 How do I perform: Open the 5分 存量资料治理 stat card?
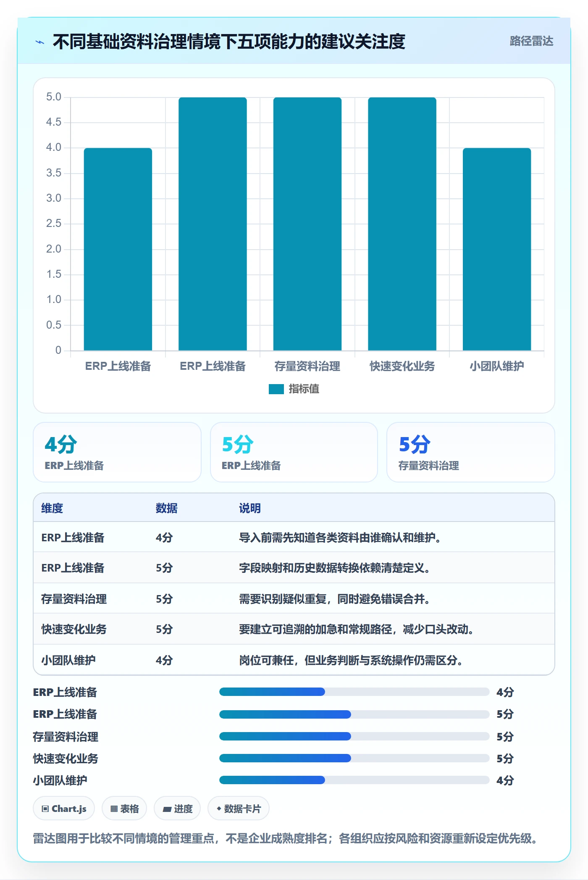pos(471,452)
